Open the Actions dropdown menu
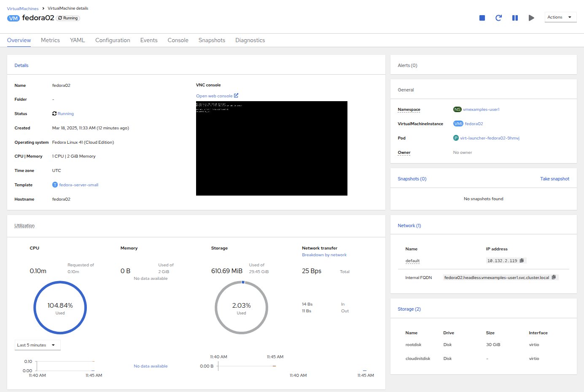584x392 pixels. 560,17
